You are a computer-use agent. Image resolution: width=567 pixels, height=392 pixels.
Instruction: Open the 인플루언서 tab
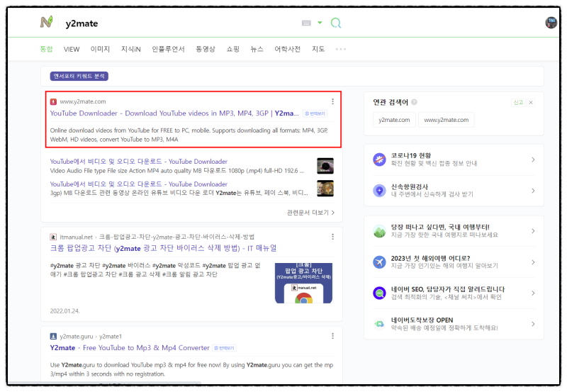point(168,49)
